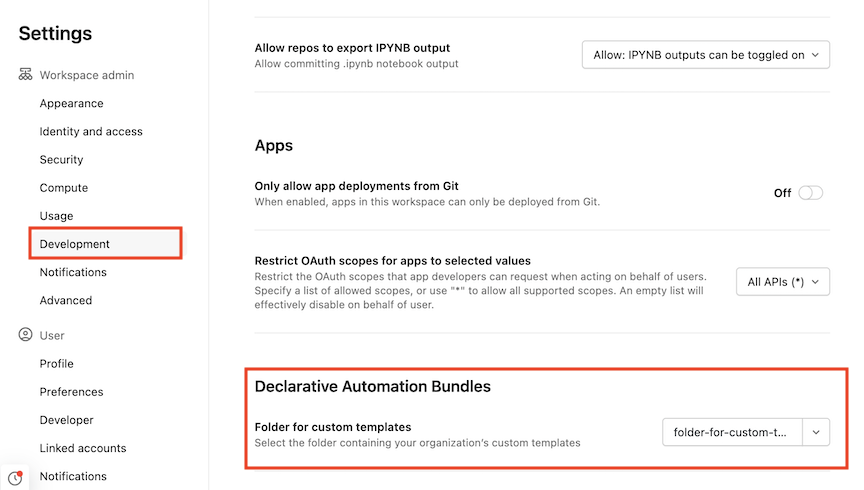The width and height of the screenshot is (864, 490).
Task: Open the 'All APIs (*)' OAuth scopes dropdown
Action: coord(782,283)
